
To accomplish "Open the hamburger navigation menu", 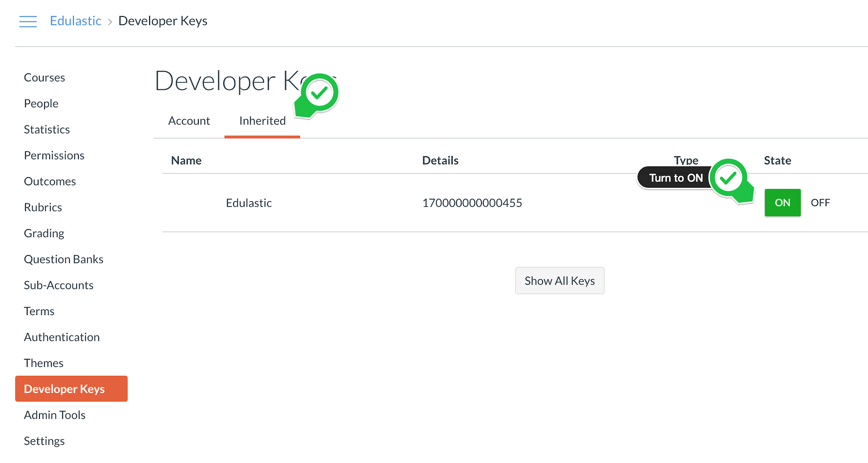I will 28,21.
